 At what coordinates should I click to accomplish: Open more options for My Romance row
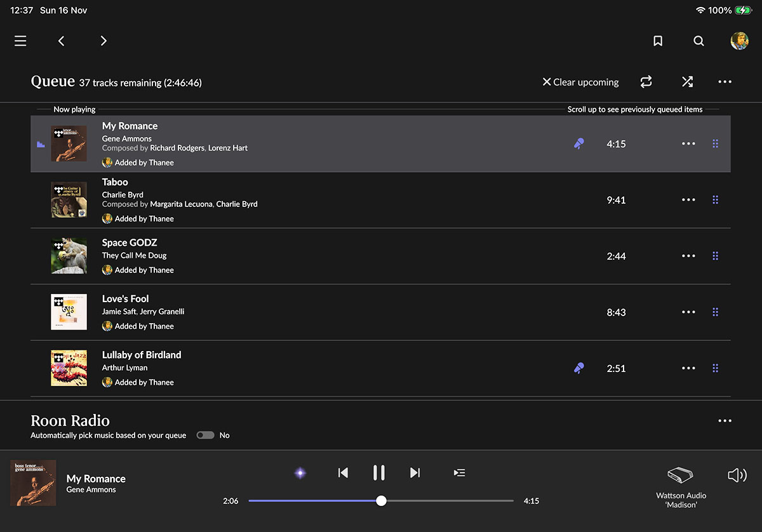[x=688, y=144]
